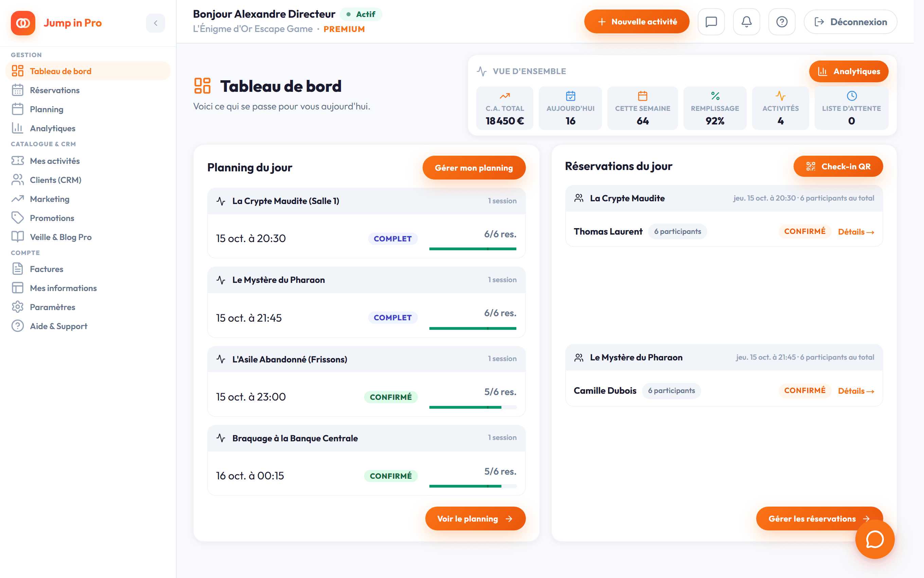Click the dashboard grid icon next to title

point(202,86)
